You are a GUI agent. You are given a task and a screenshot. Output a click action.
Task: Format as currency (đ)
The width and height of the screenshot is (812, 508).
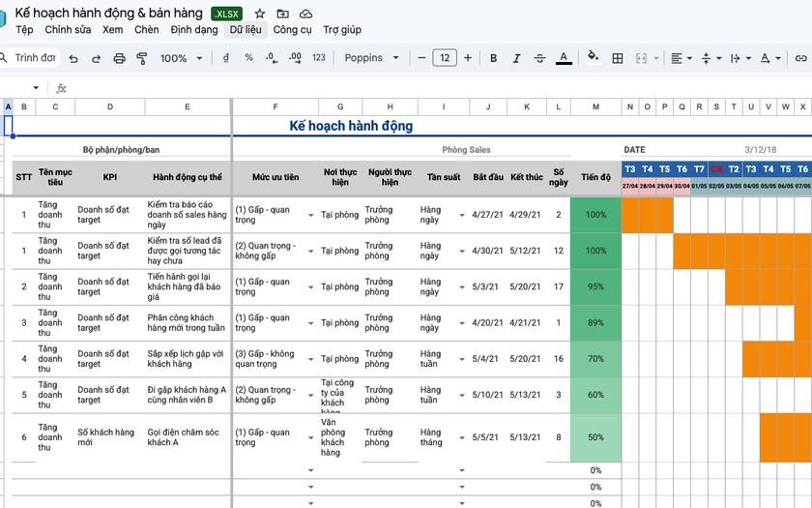226,58
